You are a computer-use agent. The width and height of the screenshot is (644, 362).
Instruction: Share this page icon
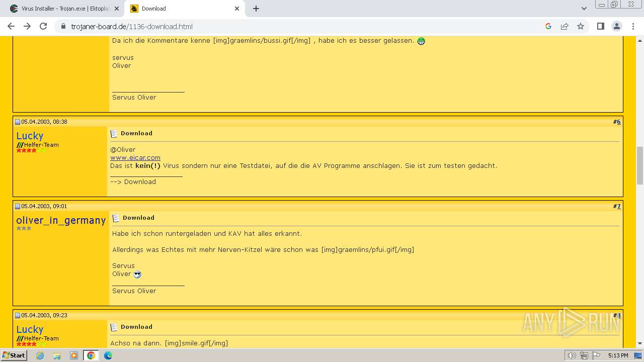[565, 26]
